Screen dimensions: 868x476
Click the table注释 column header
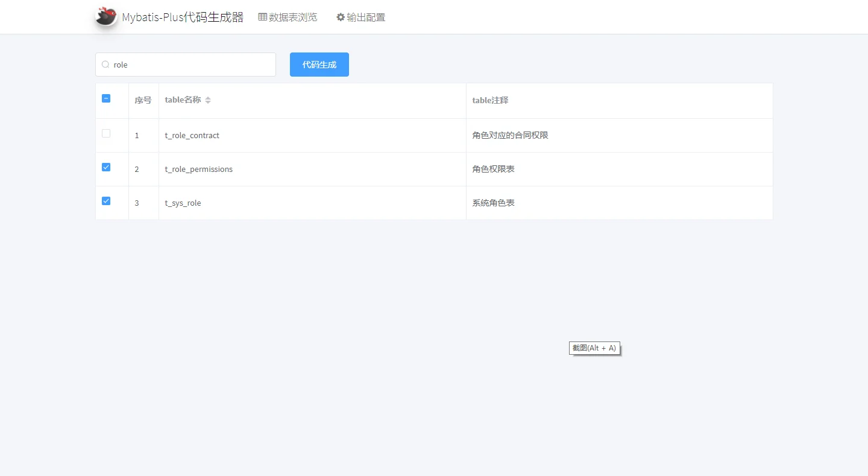point(490,100)
